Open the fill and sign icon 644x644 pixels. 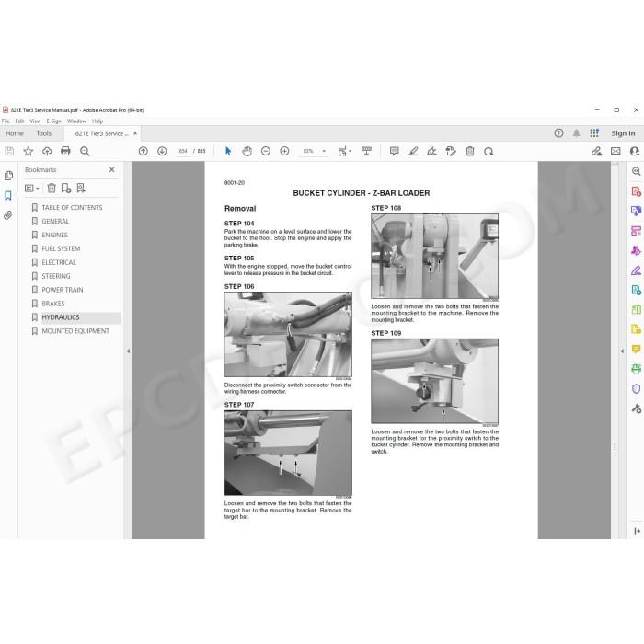coord(596,151)
